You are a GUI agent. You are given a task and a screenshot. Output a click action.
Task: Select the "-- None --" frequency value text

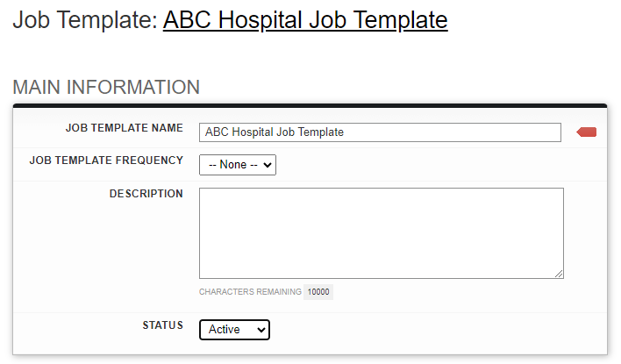point(233,165)
